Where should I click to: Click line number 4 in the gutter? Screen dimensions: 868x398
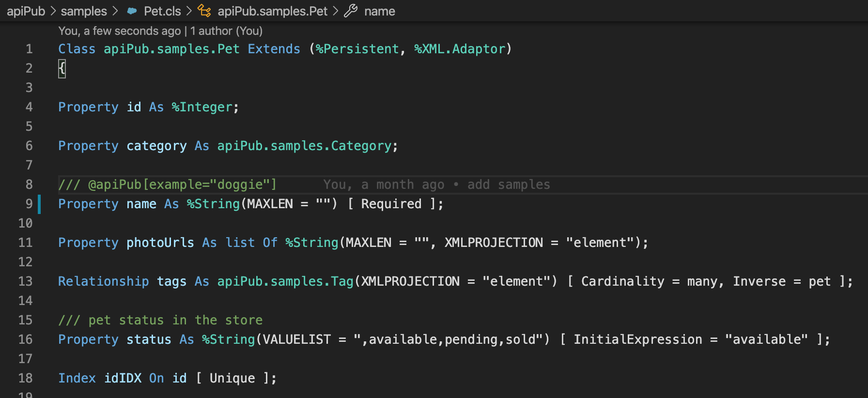(x=29, y=107)
